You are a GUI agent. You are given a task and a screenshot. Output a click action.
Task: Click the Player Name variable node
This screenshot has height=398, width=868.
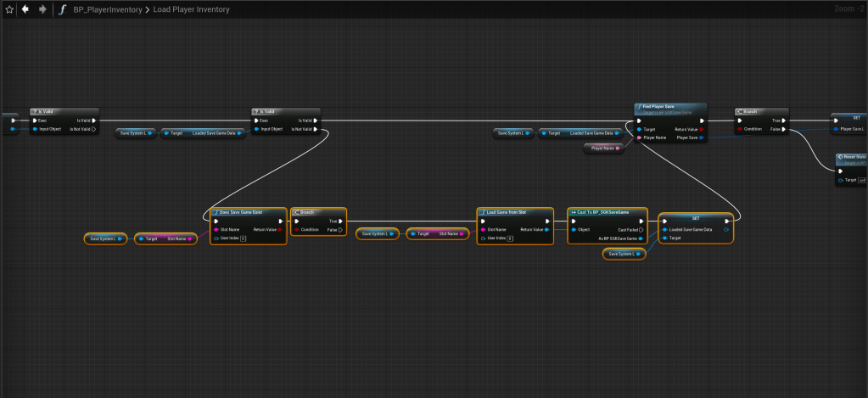point(602,148)
